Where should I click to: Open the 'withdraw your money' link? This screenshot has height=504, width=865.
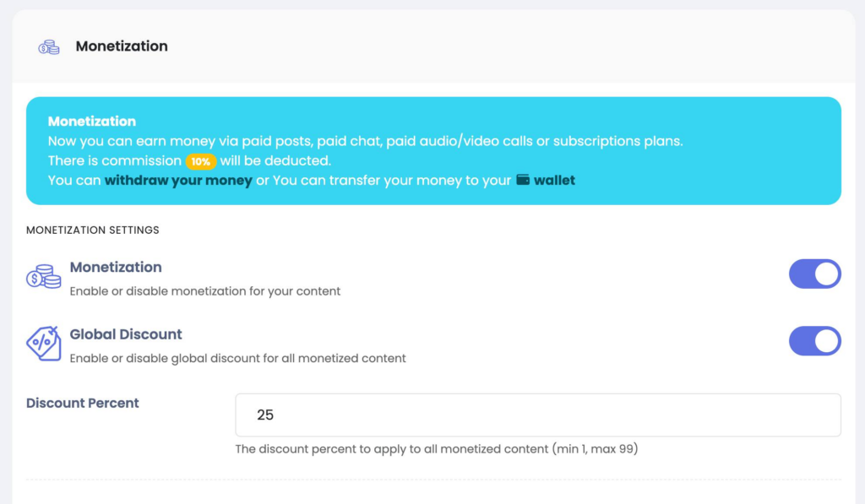point(178,181)
